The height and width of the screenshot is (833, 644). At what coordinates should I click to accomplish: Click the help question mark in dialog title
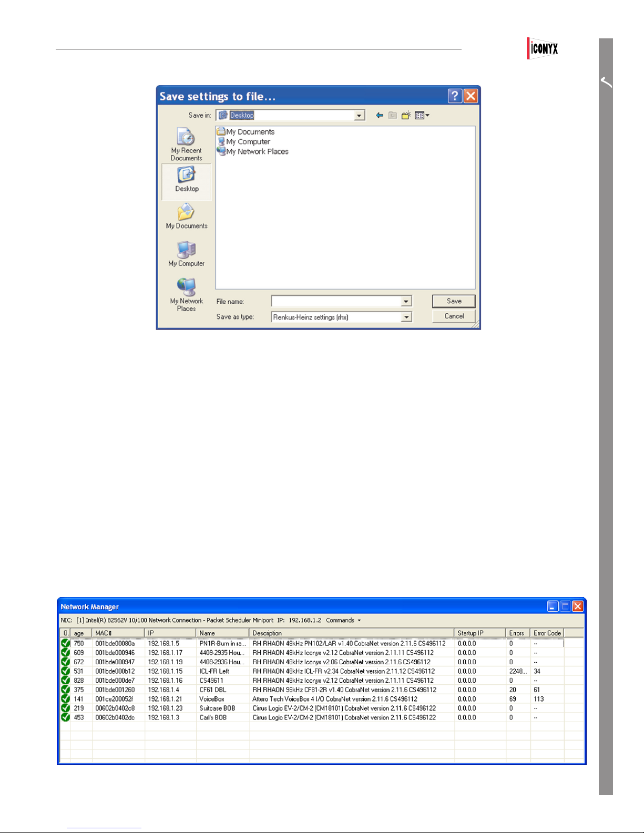coord(455,96)
